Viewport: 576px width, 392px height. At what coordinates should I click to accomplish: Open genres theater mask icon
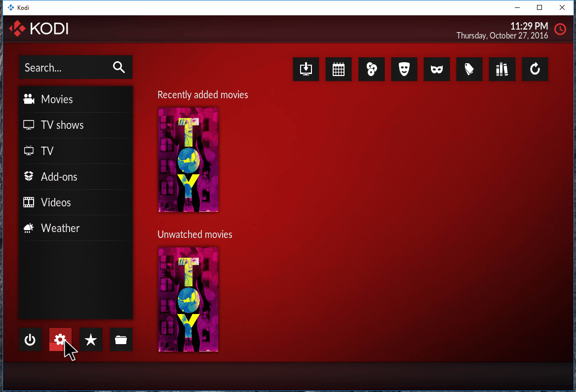pyautogui.click(x=404, y=69)
